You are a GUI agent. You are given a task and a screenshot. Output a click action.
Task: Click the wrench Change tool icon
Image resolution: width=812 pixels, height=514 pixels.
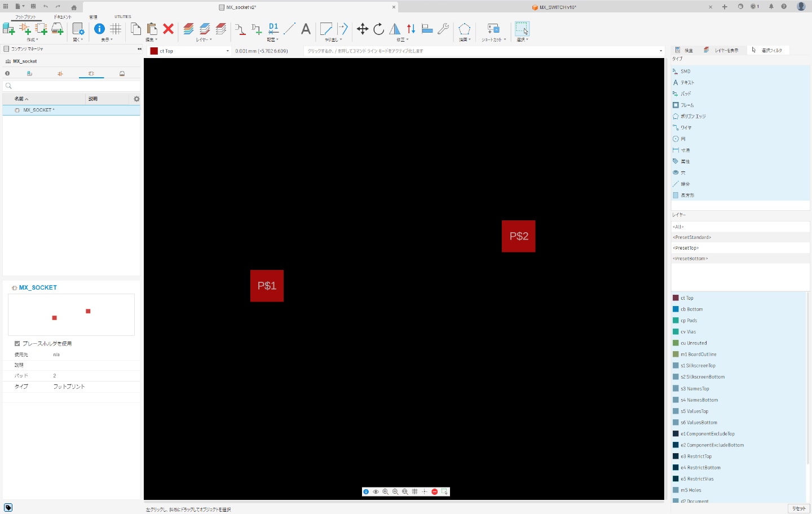443,29
